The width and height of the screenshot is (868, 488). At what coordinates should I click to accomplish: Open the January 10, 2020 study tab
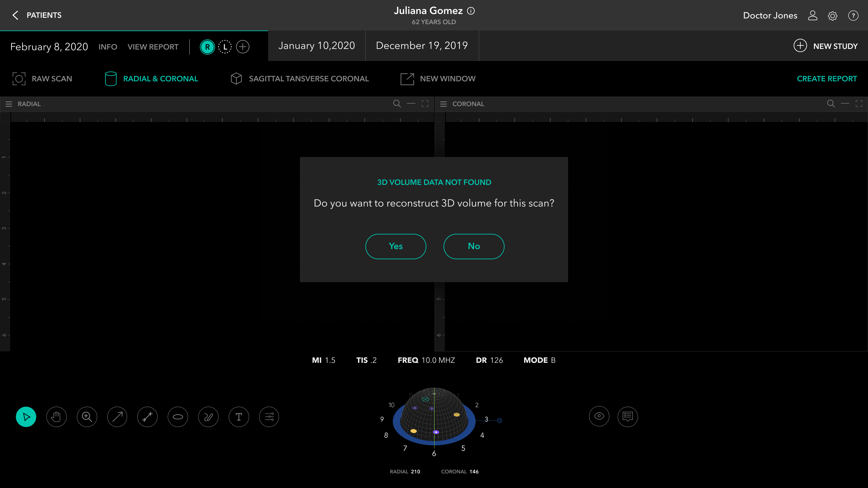tap(316, 46)
